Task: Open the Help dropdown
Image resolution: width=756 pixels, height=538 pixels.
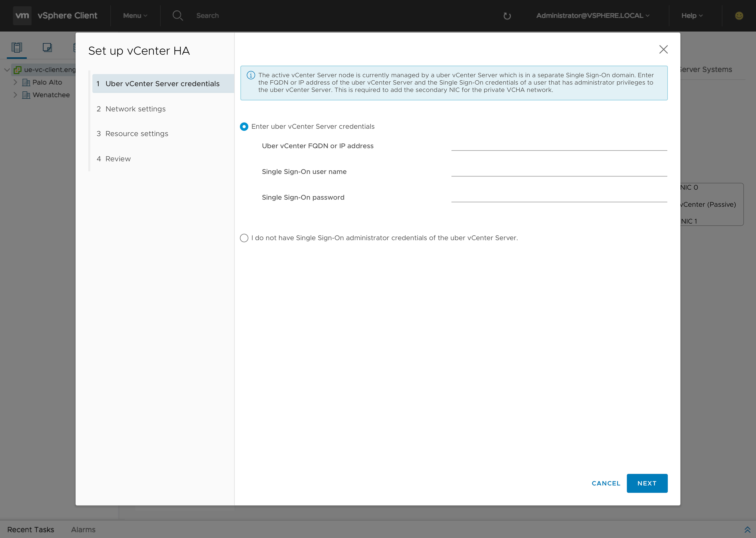Action: point(692,16)
